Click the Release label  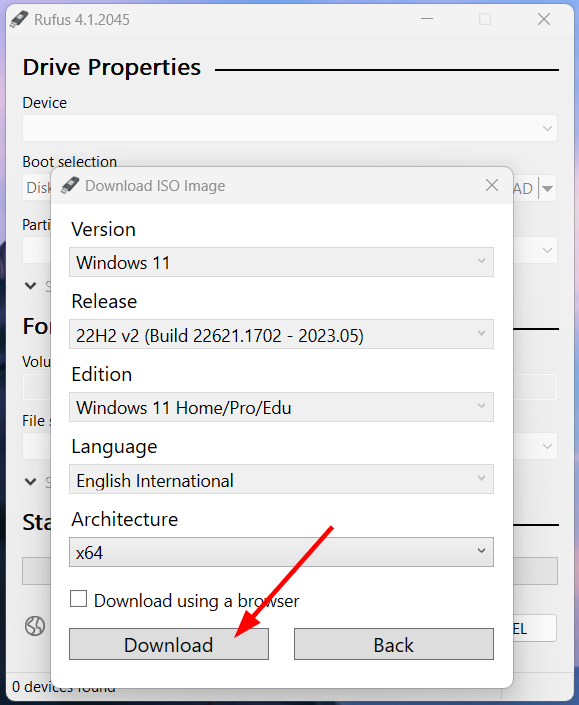pos(104,301)
